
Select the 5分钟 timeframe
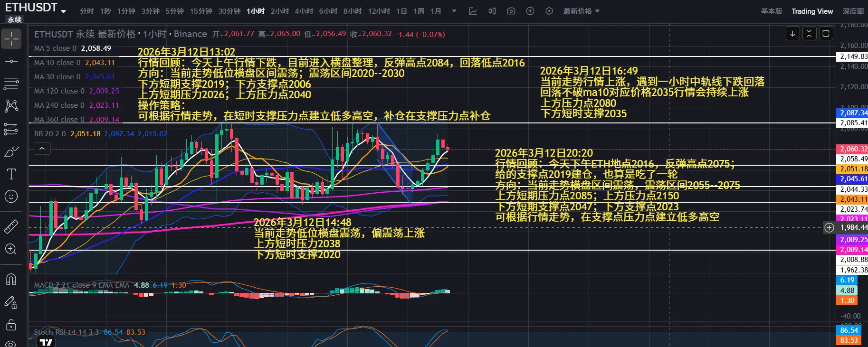[x=174, y=11]
